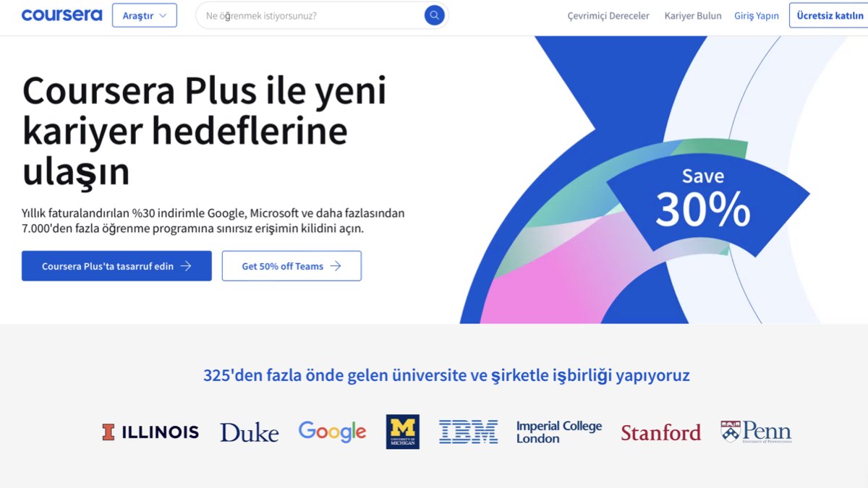Click inside the 'Ne öğrenmek istiyorsunuz?' search field

click(311, 15)
